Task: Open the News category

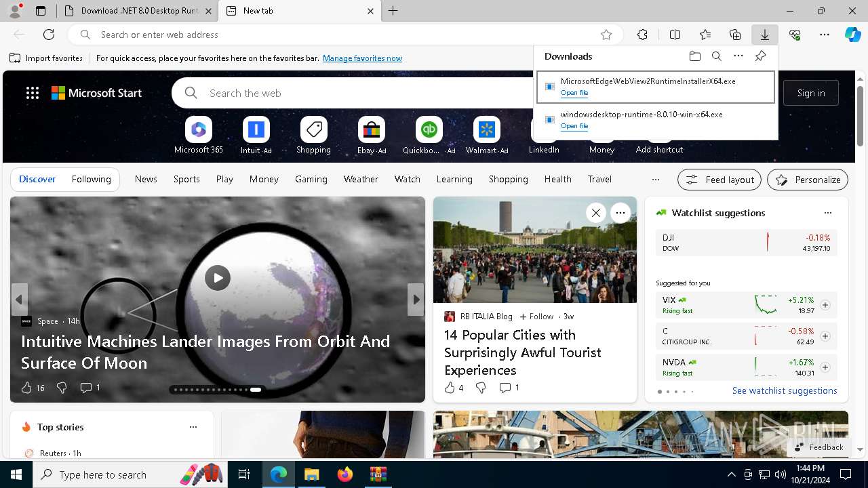Action: click(x=146, y=179)
